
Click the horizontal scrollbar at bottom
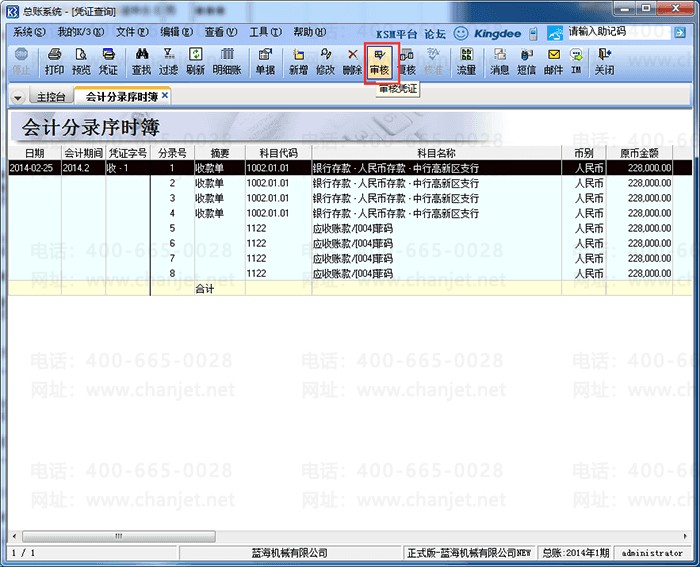coord(340,536)
